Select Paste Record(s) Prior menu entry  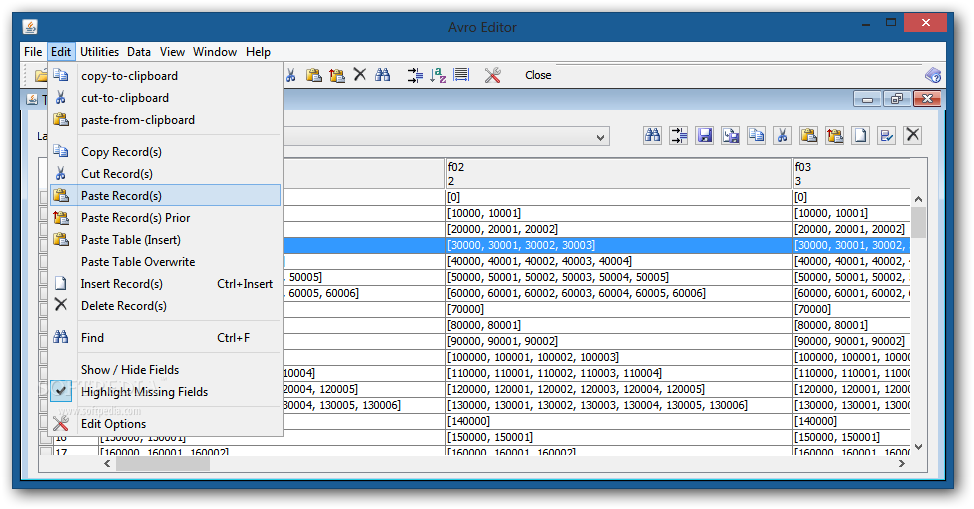click(x=135, y=218)
